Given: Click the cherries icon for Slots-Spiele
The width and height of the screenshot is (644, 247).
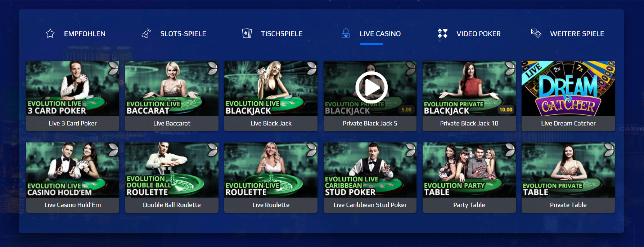Looking at the screenshot, I should (x=146, y=34).
